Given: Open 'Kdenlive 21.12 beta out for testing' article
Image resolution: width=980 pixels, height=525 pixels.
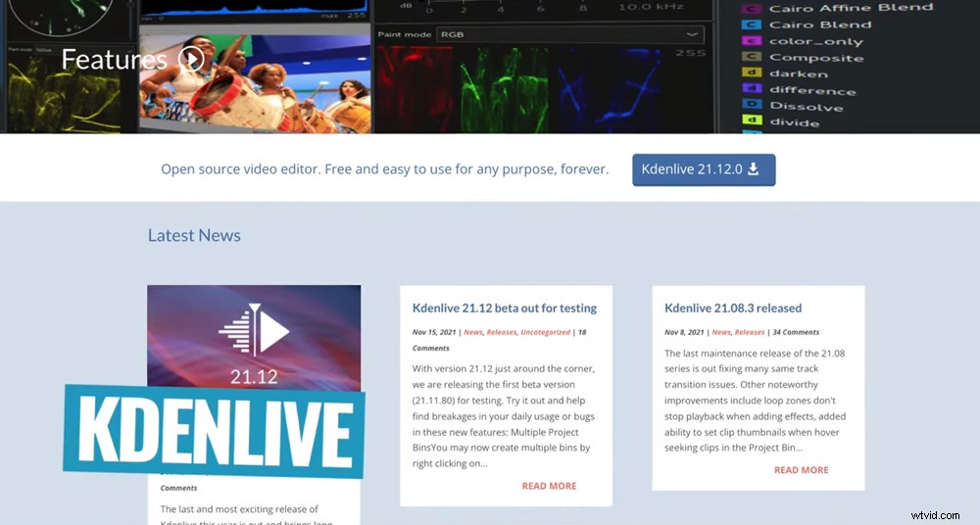Looking at the screenshot, I should pos(505,309).
